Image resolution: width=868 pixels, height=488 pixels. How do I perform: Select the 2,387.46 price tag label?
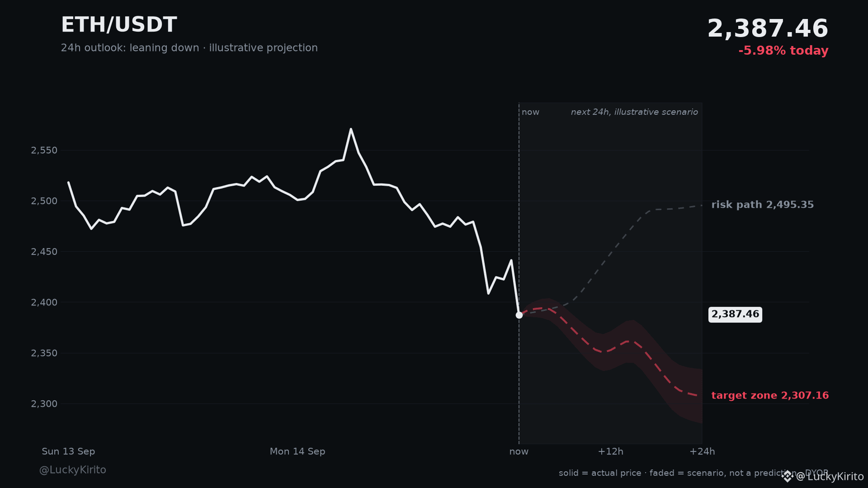click(x=735, y=314)
